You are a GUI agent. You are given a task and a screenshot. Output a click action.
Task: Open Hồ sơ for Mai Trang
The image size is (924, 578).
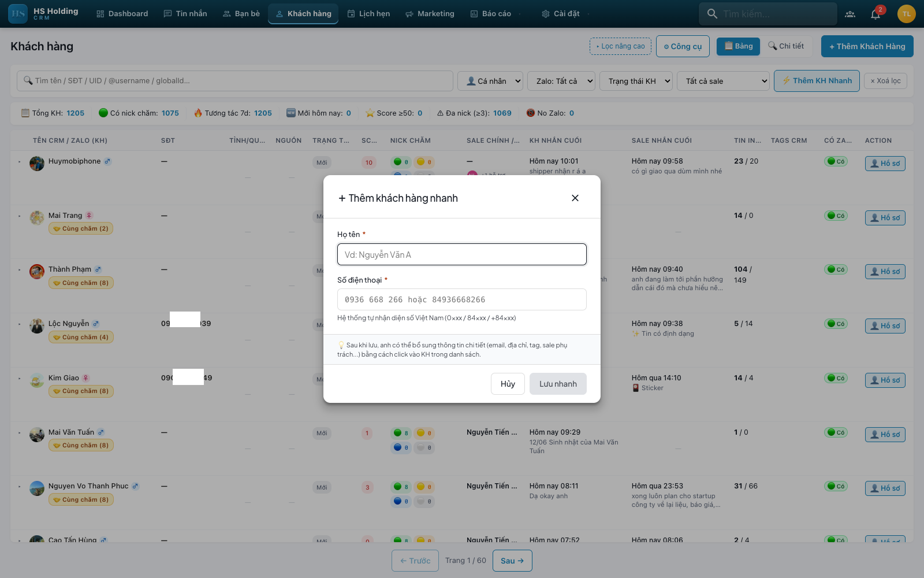point(885,218)
